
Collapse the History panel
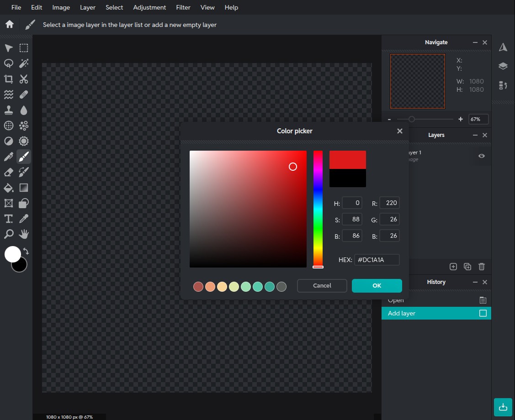point(475,282)
